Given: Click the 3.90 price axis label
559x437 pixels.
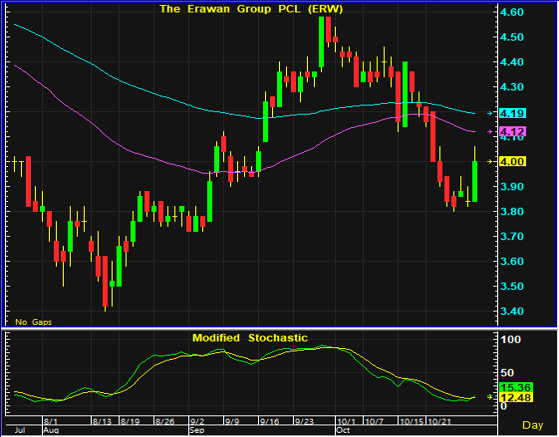Looking at the screenshot, I should [512, 187].
